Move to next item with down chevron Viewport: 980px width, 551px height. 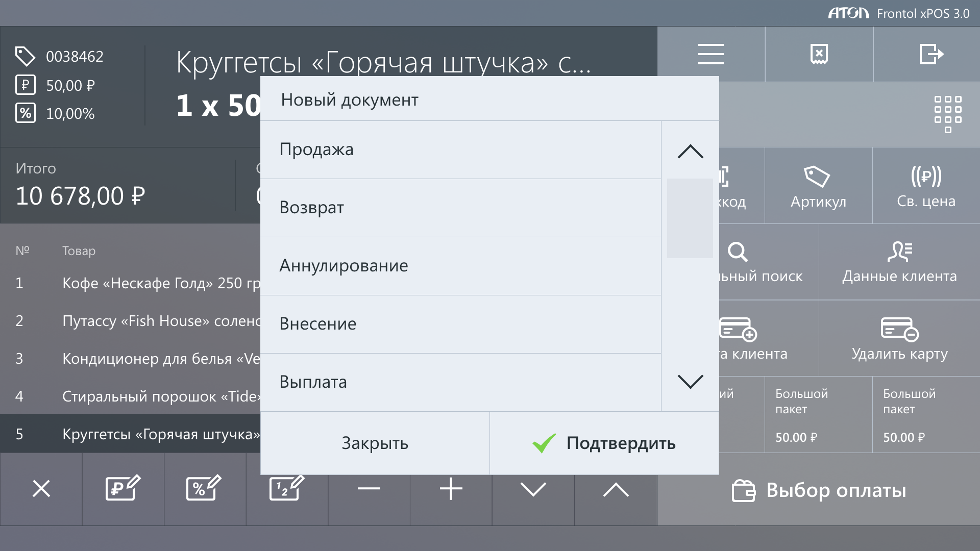533,489
